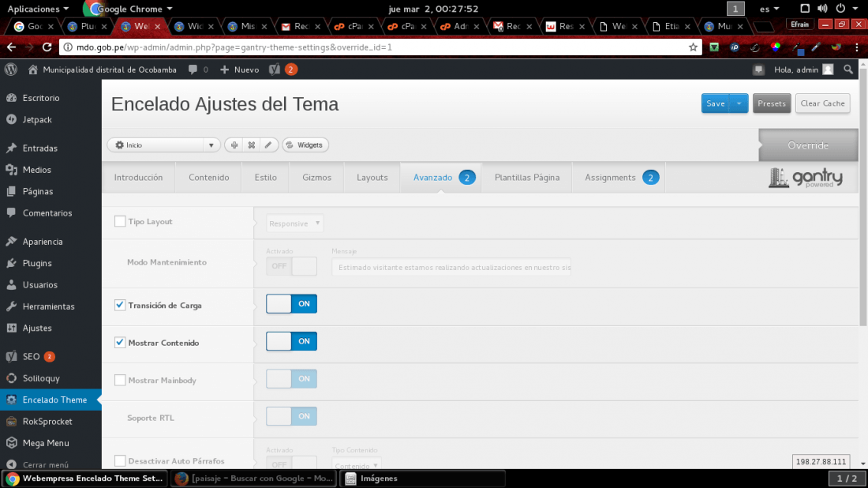The image size is (868, 488).
Task: Check the Desactivar Auto Párrafos checkbox
Action: pyautogui.click(x=120, y=461)
